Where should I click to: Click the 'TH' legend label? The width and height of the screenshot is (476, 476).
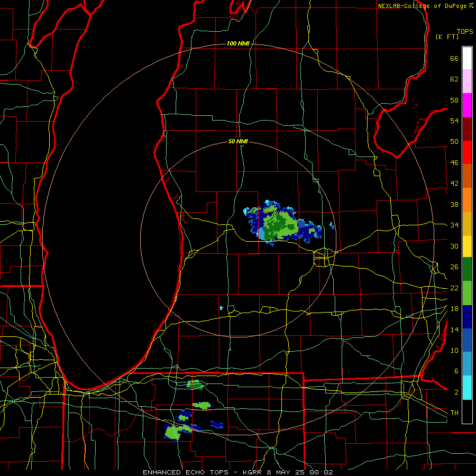point(454,413)
